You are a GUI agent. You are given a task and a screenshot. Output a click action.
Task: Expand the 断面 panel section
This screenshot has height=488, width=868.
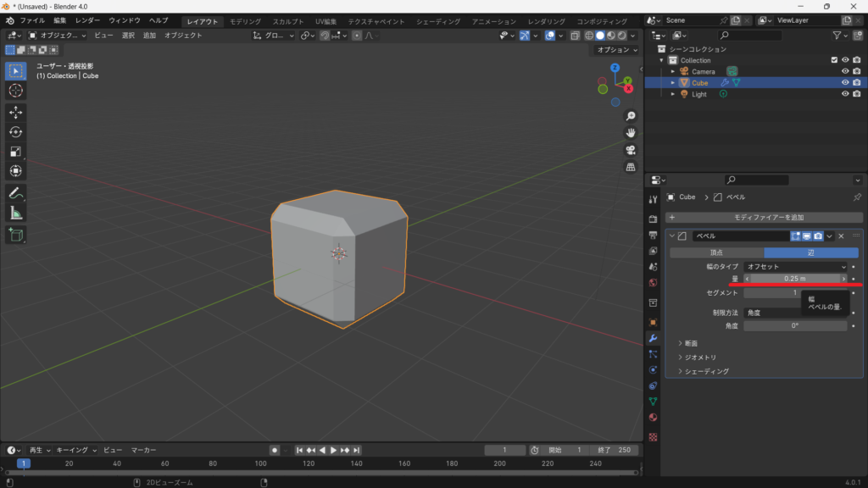[691, 343]
